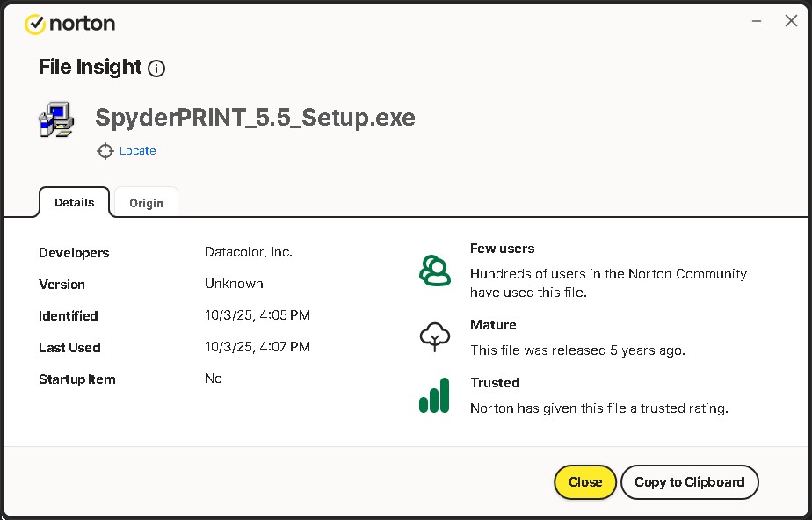Click Copy to Clipboard button
The height and width of the screenshot is (520, 812).
coord(689,481)
